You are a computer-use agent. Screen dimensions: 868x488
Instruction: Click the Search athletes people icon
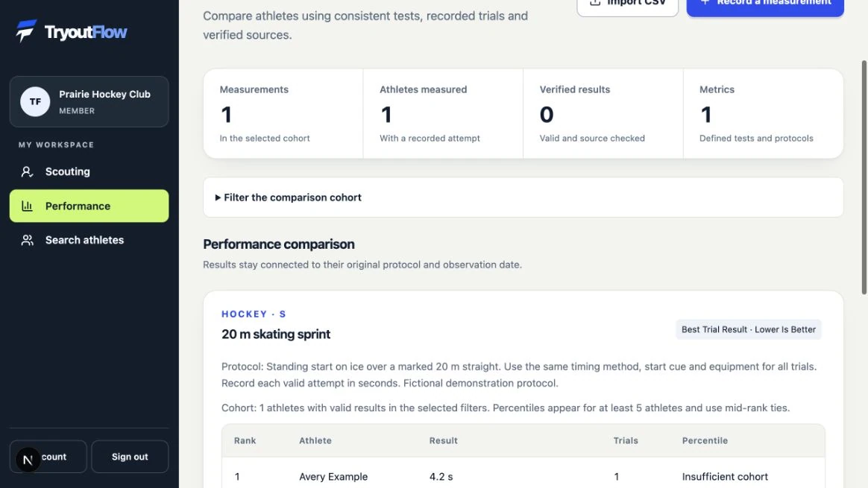point(27,240)
